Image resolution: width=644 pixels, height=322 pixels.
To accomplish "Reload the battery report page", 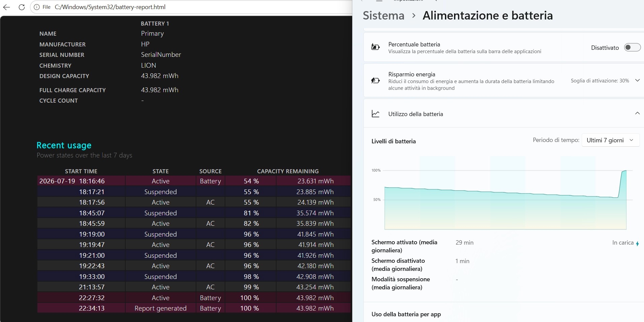I will click(x=22, y=7).
